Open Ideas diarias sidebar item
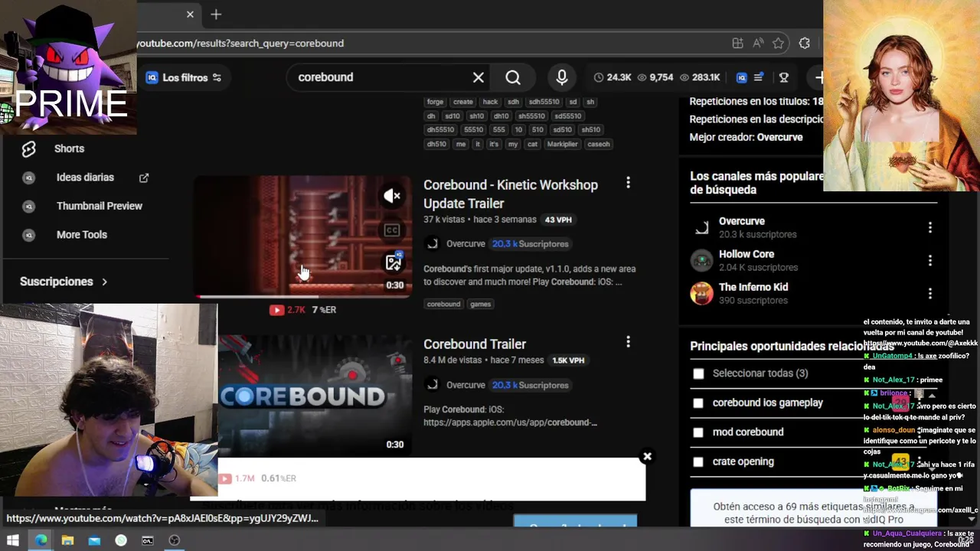Viewport: 980px width, 551px height. pos(84,178)
